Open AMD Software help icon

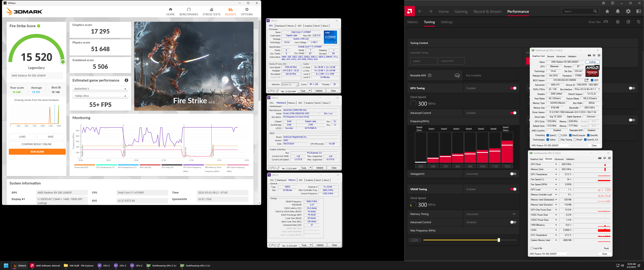click(613, 3)
